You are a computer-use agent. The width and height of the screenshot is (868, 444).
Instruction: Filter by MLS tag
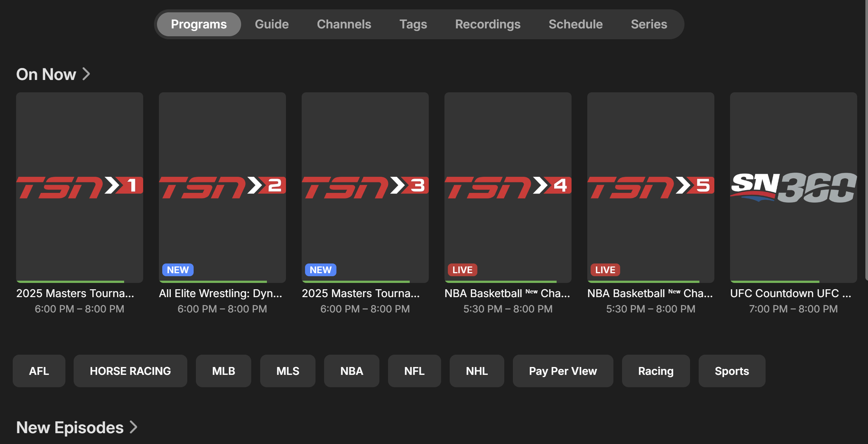point(288,371)
